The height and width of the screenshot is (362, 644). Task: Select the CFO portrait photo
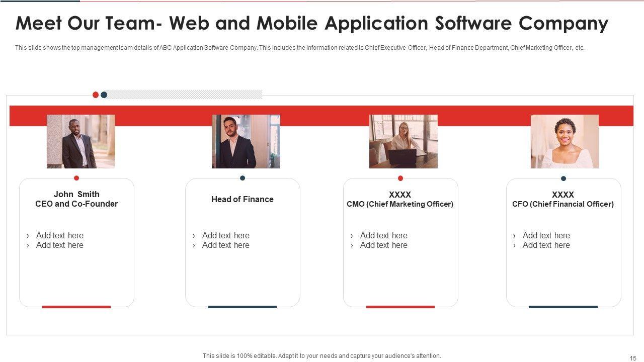click(x=565, y=141)
